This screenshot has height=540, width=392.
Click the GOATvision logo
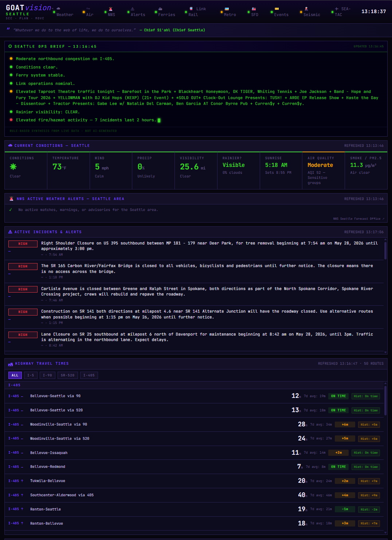click(29, 8)
